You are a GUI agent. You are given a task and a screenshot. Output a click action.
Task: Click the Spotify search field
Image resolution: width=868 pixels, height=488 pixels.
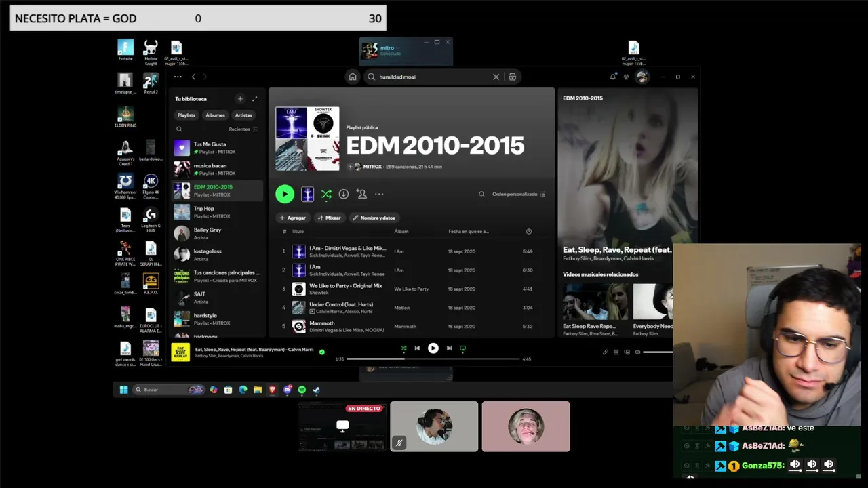433,77
